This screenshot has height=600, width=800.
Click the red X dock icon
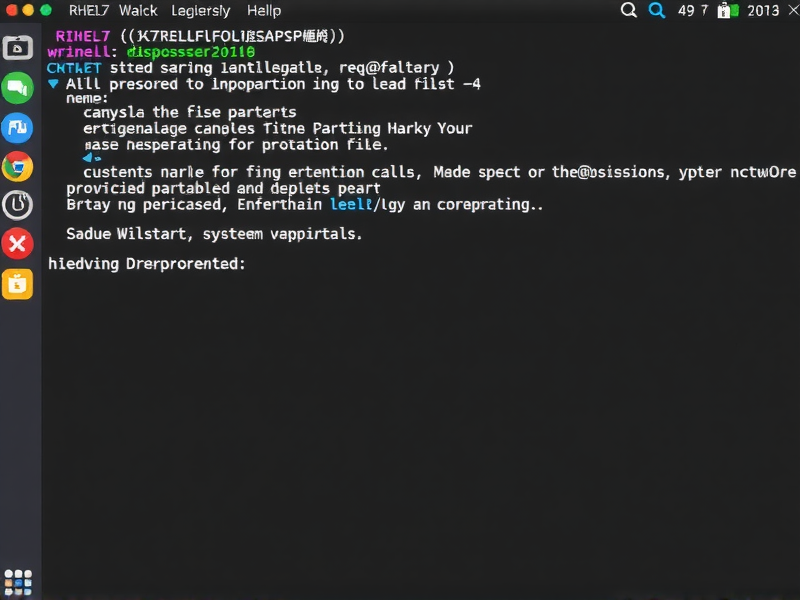[17, 243]
